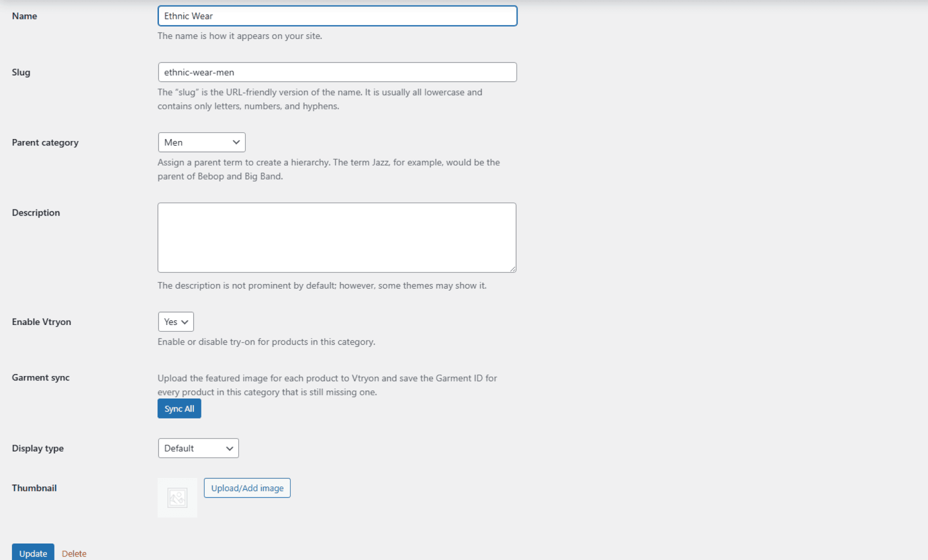Click the Enable Vtryon arrow icon

click(184, 321)
